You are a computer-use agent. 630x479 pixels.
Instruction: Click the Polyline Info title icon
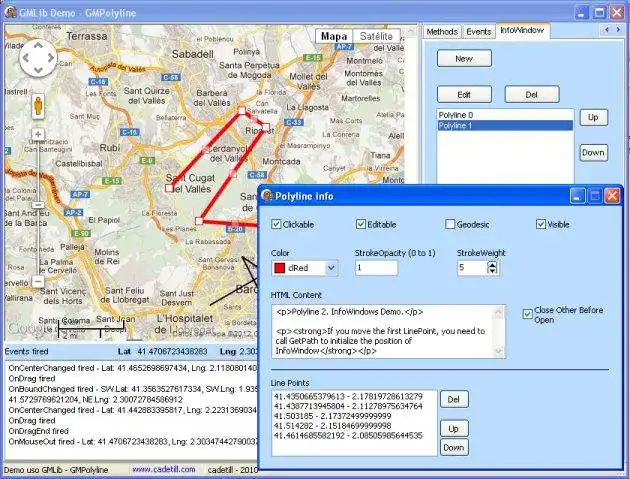[x=267, y=196]
